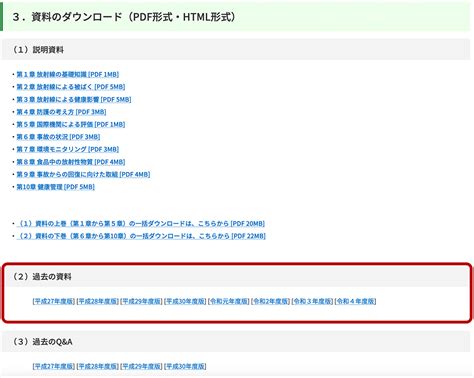The image size is (474, 378).
Task: Open 平成29年度版 under 過去の資料
Action: pyautogui.click(x=141, y=301)
